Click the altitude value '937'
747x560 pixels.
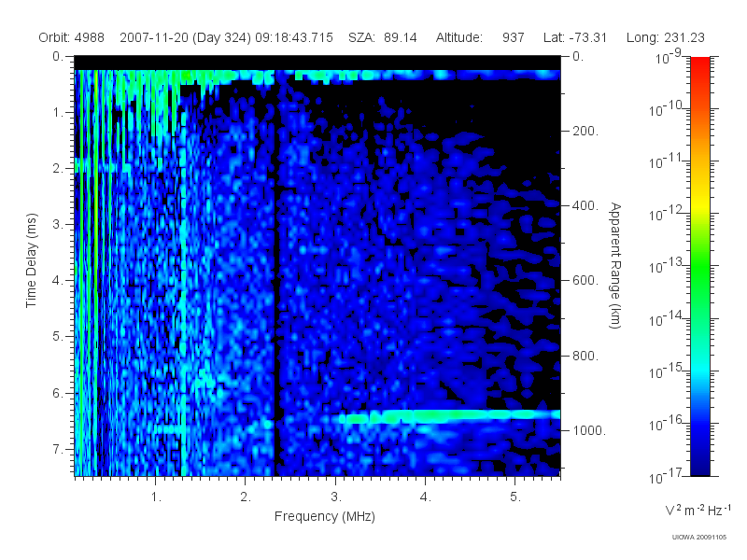tap(513, 37)
